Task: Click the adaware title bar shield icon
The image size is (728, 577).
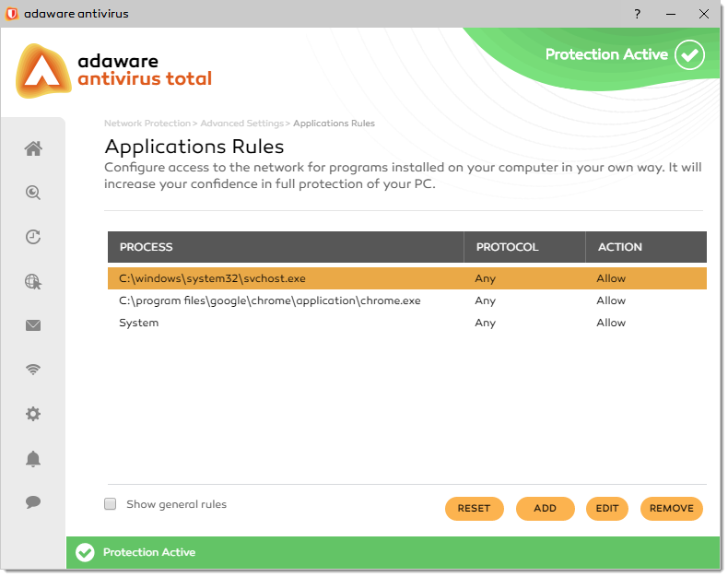Action: pyautogui.click(x=12, y=14)
